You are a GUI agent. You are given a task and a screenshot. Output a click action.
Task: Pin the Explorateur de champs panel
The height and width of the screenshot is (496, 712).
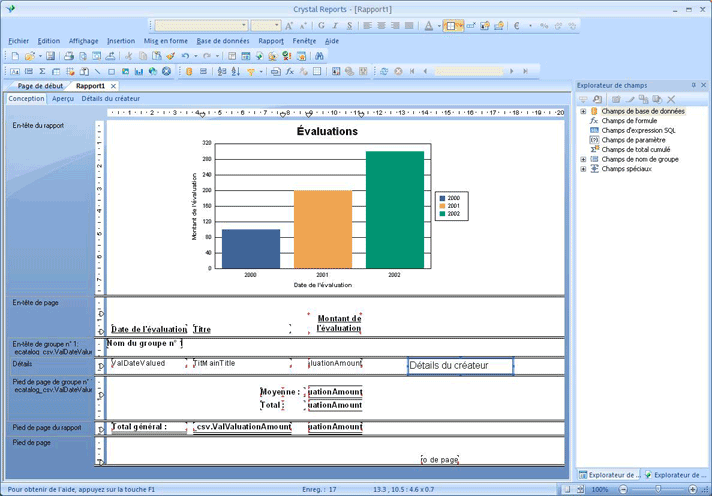click(x=694, y=86)
